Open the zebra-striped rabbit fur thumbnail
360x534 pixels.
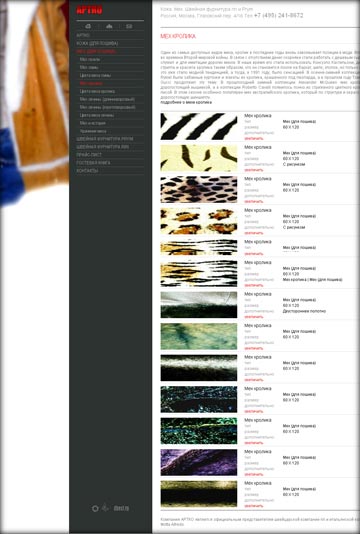pyautogui.click(x=199, y=126)
